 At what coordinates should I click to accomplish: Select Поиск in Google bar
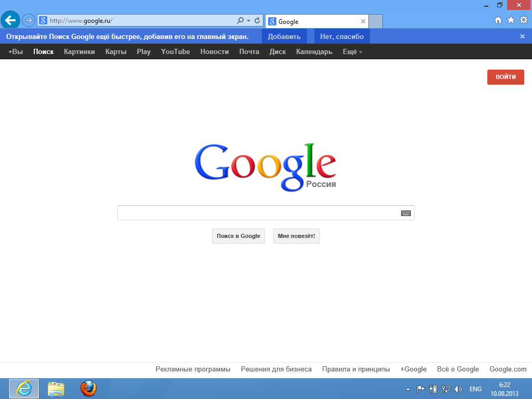pyautogui.click(x=44, y=51)
